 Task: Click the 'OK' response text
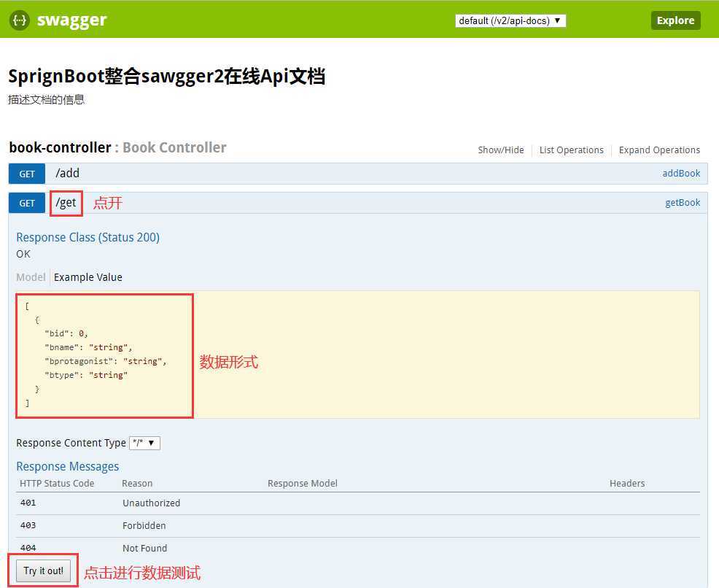(23, 254)
